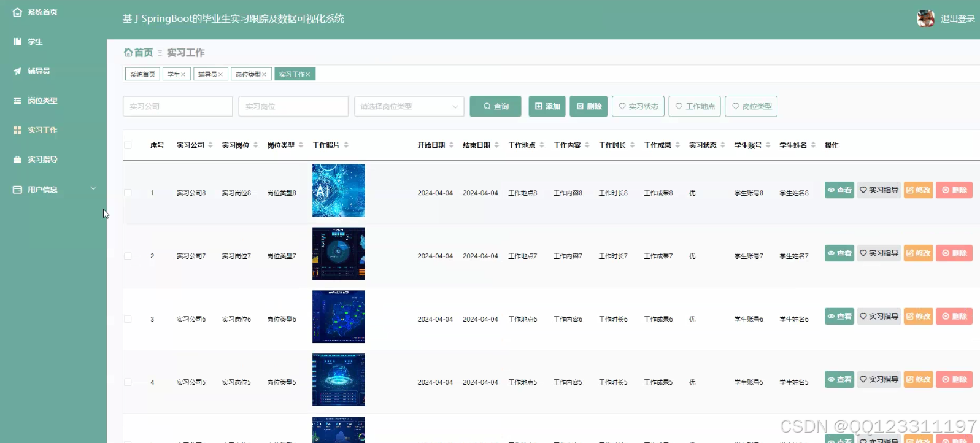
Task: Click the 实习公司 search field
Action: pyautogui.click(x=178, y=106)
